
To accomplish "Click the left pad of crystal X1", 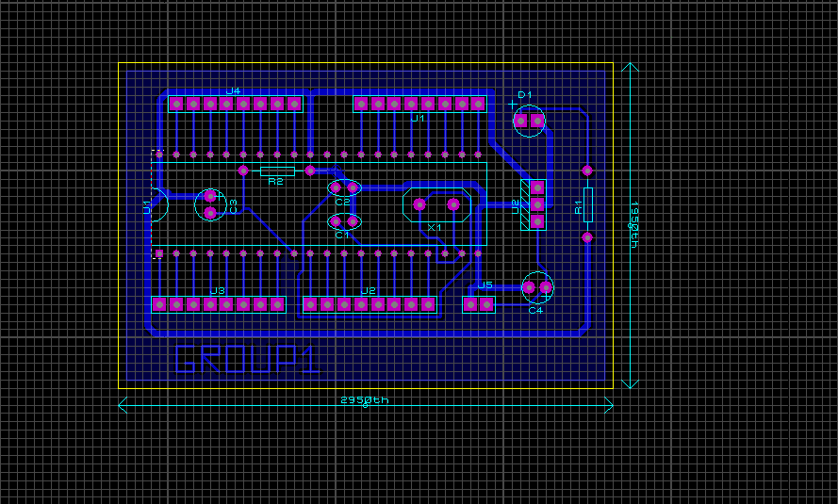I will tap(419, 204).
